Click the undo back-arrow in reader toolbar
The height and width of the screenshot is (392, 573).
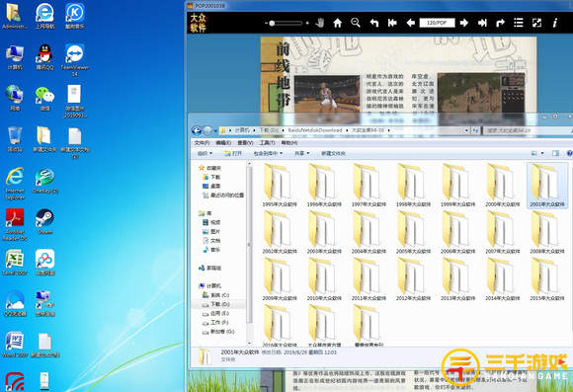click(374, 23)
